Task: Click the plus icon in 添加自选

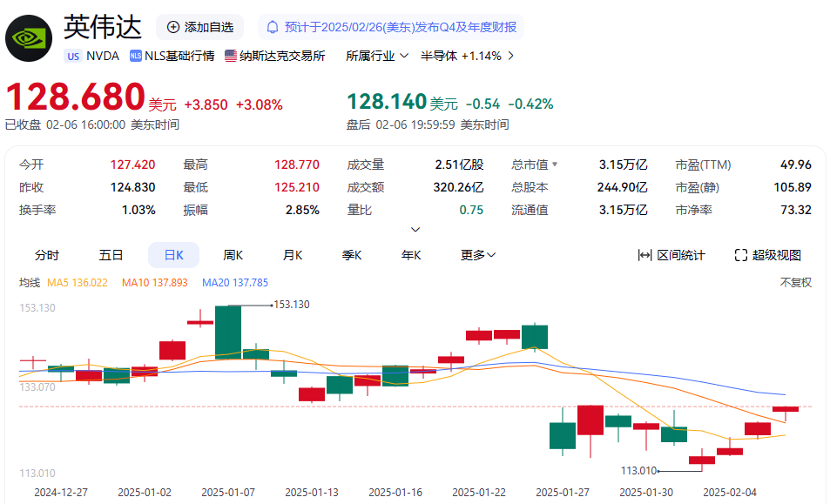Action: tap(172, 27)
